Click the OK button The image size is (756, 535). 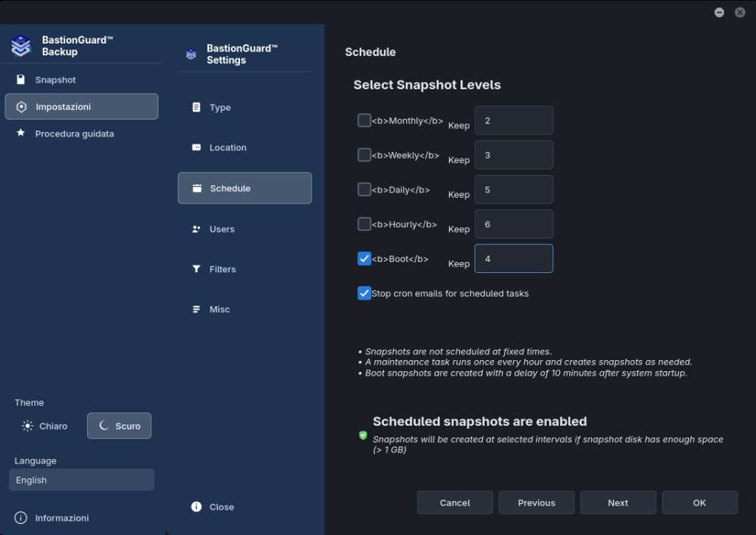coord(700,503)
